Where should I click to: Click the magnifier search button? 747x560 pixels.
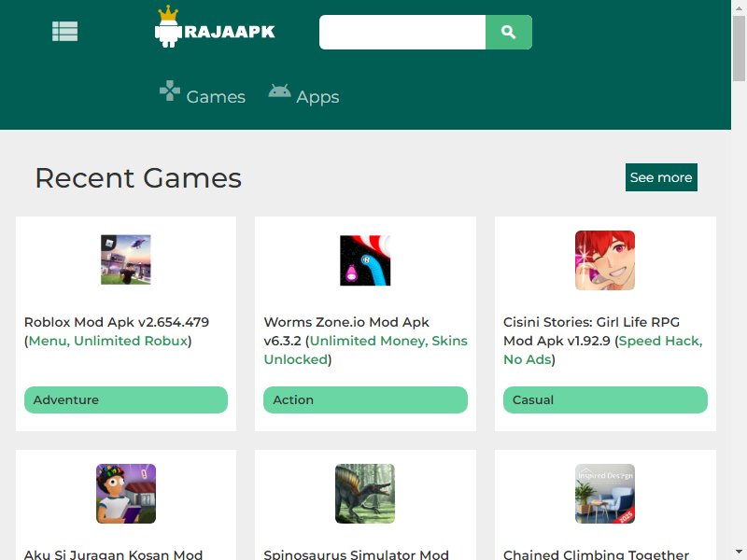tap(509, 32)
